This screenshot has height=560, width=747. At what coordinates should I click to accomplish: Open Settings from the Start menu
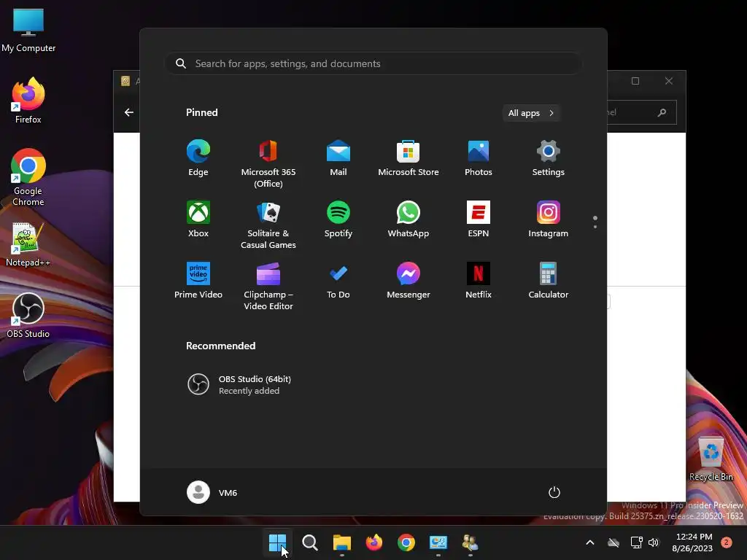[549, 158]
